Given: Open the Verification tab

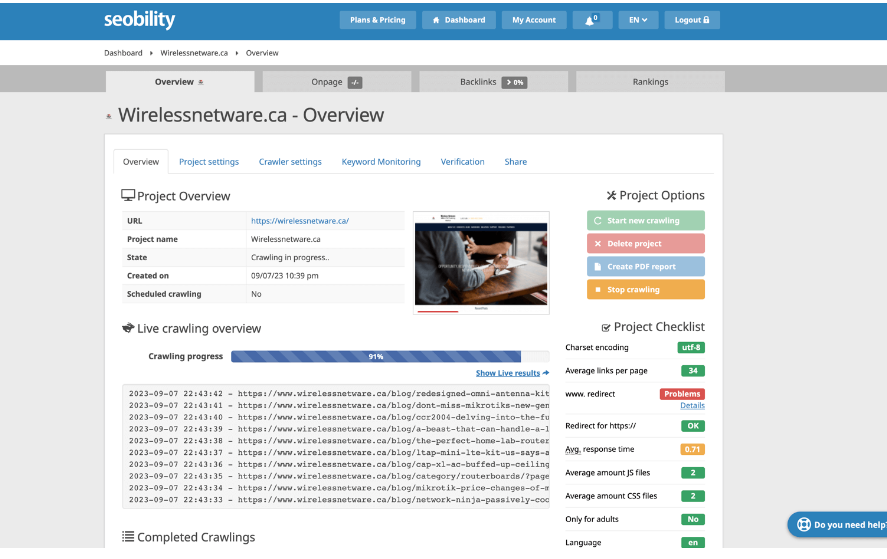Looking at the screenshot, I should 462,162.
